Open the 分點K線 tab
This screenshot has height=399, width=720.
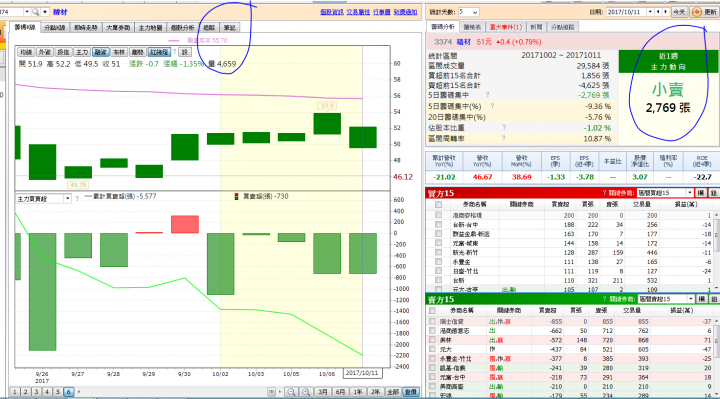point(55,28)
